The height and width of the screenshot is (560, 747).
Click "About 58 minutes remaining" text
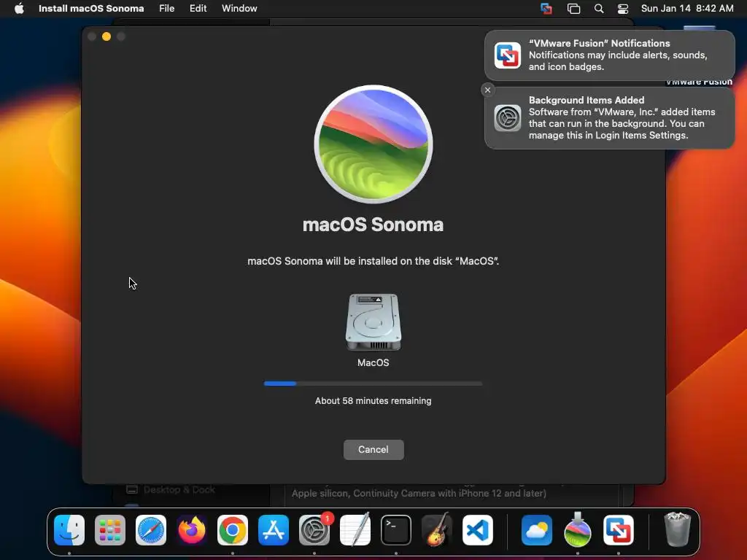(373, 401)
